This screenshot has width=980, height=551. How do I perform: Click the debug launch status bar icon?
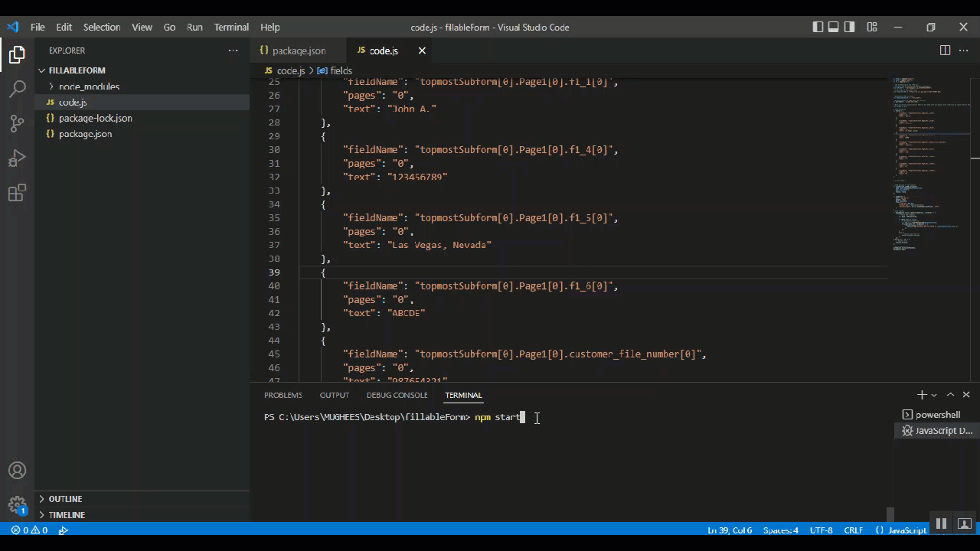pos(64,530)
